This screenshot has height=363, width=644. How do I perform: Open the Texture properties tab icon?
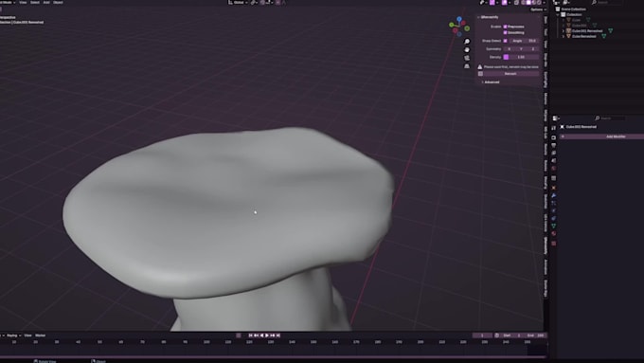click(554, 244)
